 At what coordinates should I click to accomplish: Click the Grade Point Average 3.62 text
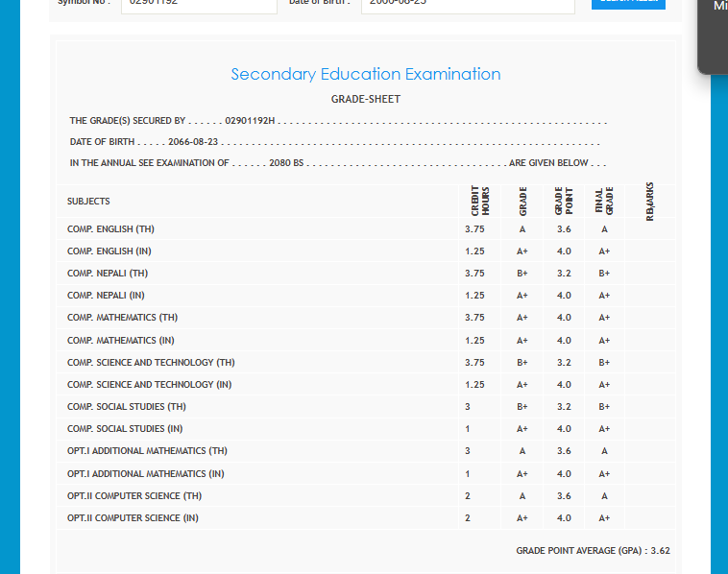click(x=593, y=551)
